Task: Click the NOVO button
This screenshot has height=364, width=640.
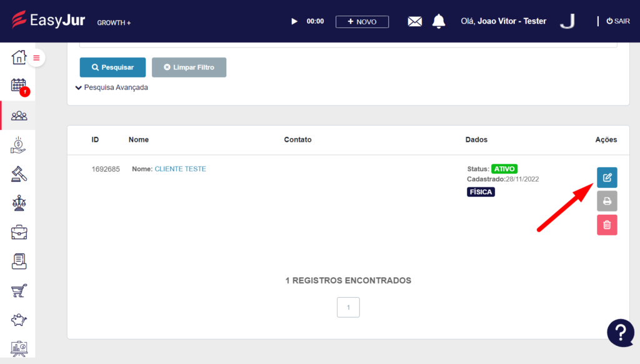Action: pos(362,22)
